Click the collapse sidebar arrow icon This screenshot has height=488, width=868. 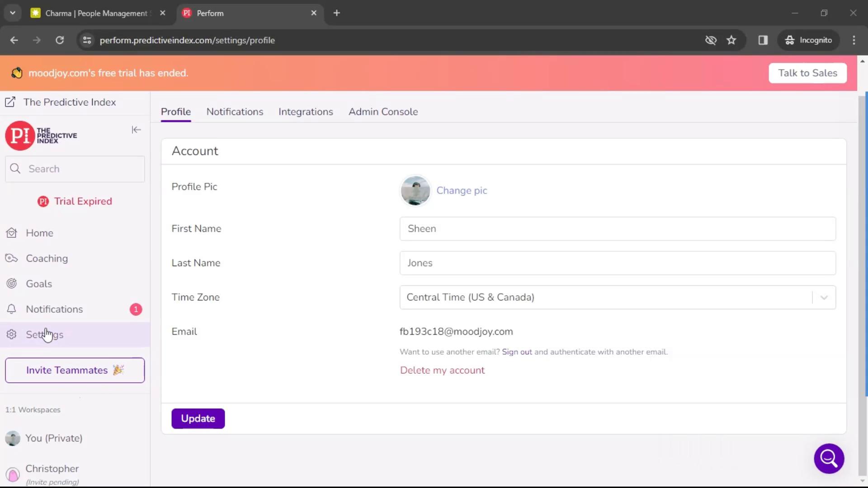click(x=135, y=129)
